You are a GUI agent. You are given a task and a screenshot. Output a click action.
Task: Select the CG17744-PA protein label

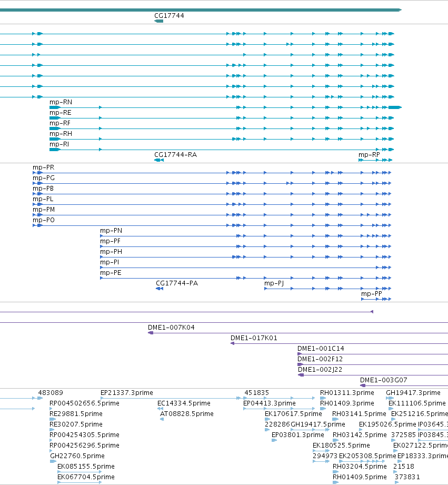[177, 283]
